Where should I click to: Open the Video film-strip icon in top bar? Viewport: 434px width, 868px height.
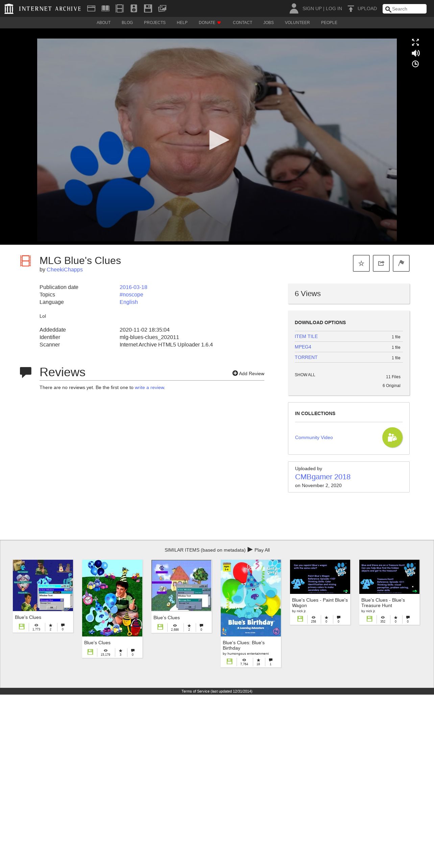(120, 8)
